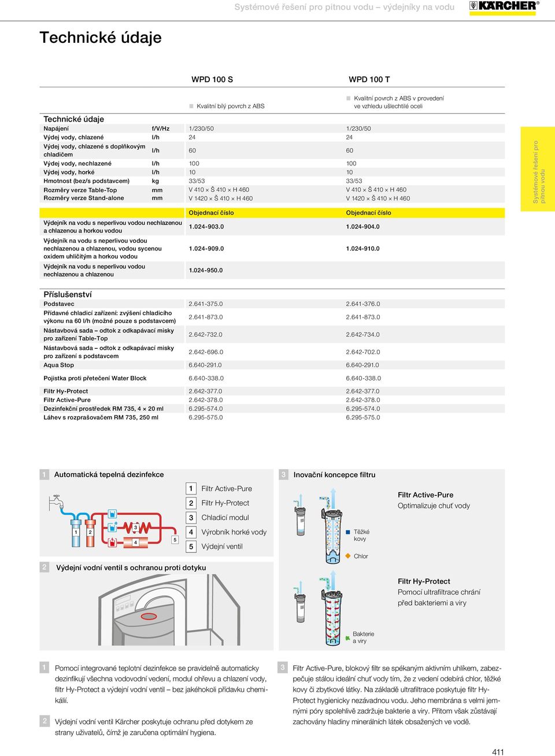Click page number 411
This screenshot has width=555, height=756.
click(x=498, y=752)
